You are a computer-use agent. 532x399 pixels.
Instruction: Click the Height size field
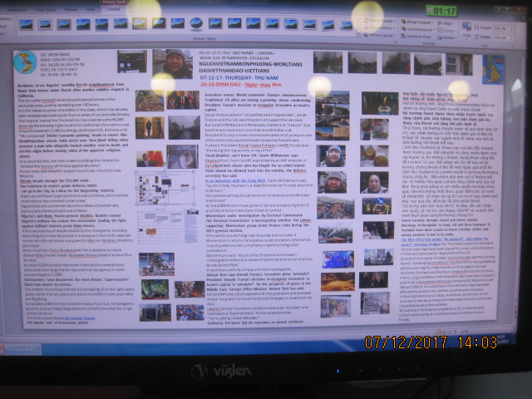[x=502, y=28]
